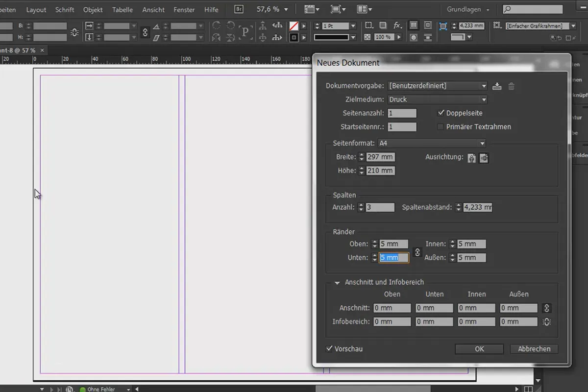Open Adobe Bridge via the Br icon

coord(239,9)
